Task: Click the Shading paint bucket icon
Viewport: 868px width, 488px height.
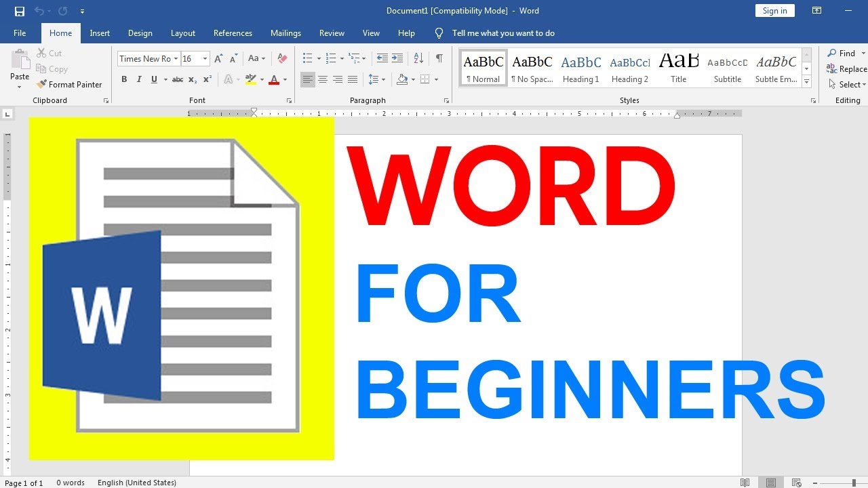Action: (402, 79)
